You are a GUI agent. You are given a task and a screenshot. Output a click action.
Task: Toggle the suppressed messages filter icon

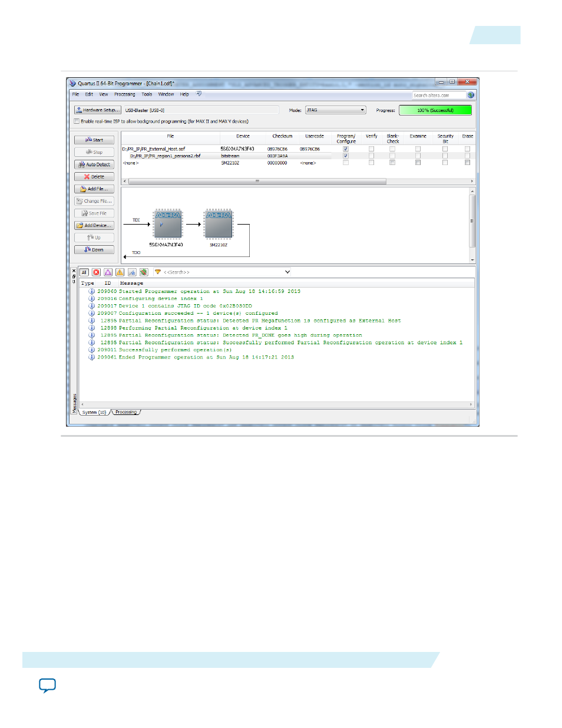pos(144,272)
